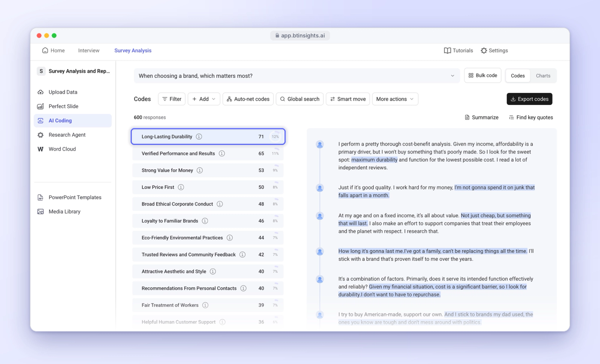This screenshot has width=600, height=364.
Task: Select Trusted Reviews and Community Feedback code
Action: (x=208, y=255)
